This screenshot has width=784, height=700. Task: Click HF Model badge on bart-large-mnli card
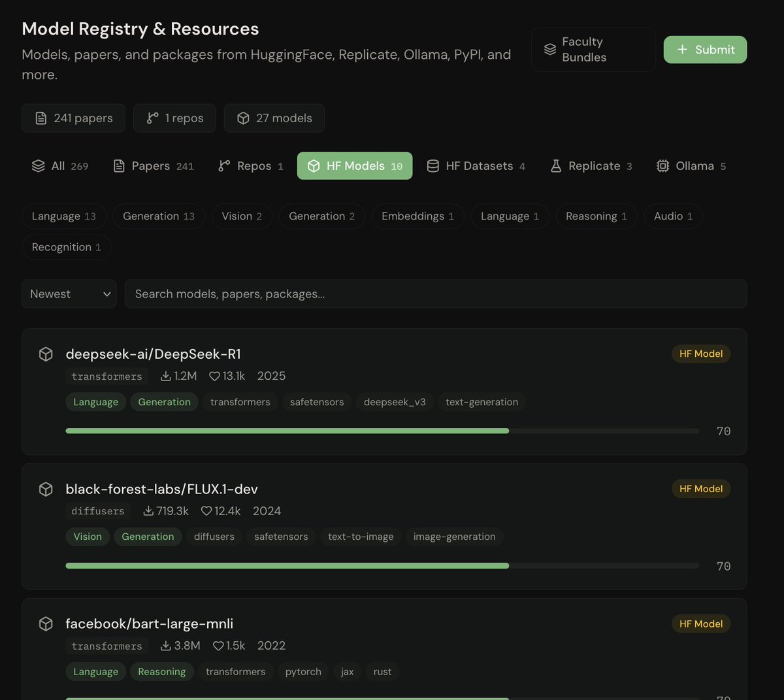[x=701, y=624]
